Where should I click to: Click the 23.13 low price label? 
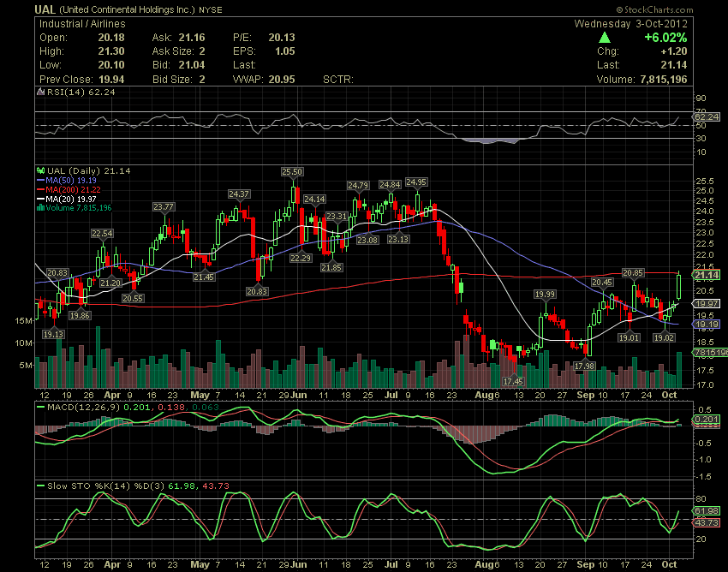[398, 240]
